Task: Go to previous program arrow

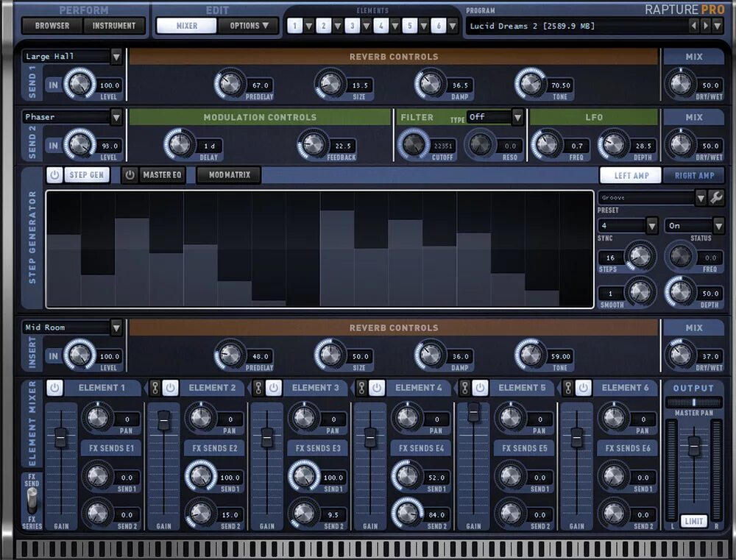Action: tap(694, 26)
